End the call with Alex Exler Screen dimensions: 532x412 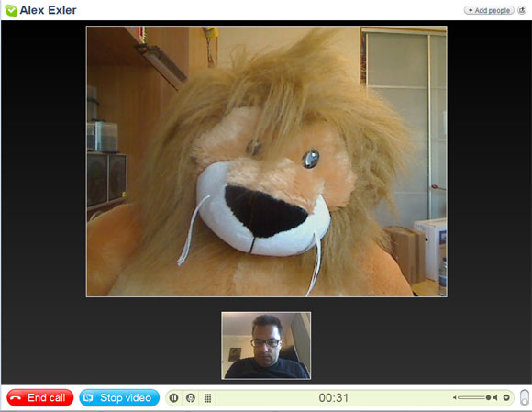point(40,397)
